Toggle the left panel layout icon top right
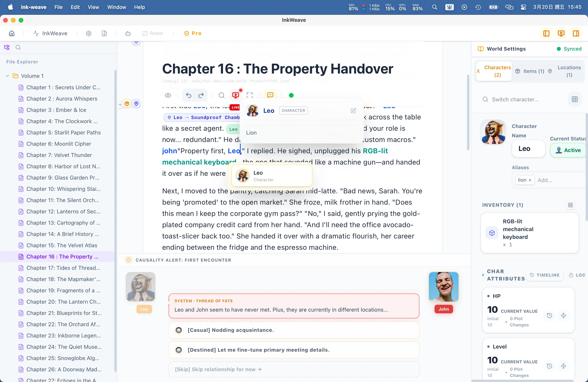 pyautogui.click(x=546, y=33)
